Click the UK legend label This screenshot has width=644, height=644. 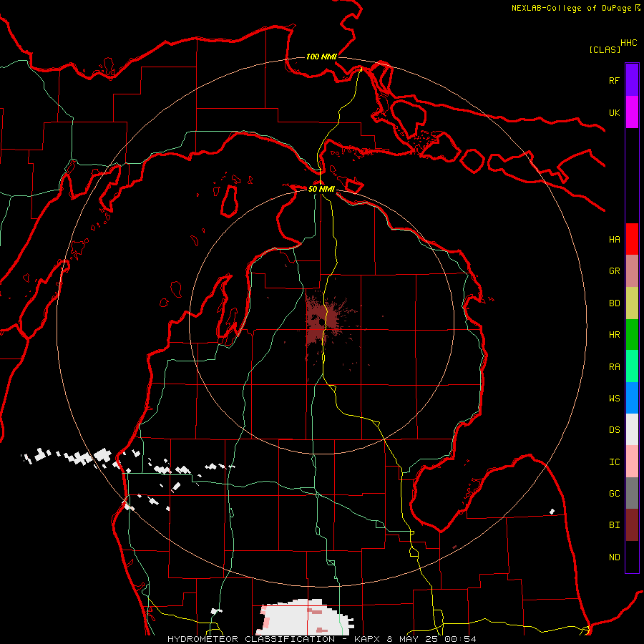click(x=614, y=113)
